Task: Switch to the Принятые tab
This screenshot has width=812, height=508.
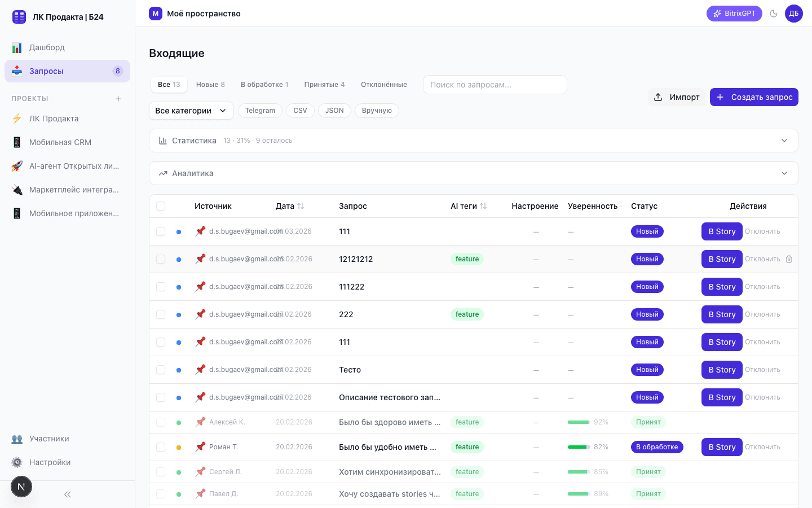Action: (x=324, y=85)
